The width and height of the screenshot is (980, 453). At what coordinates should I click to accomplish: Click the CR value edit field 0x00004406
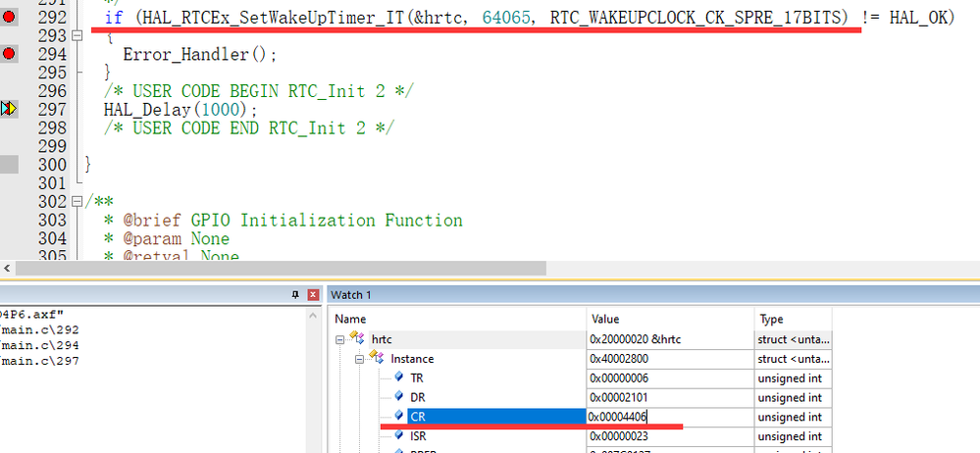click(669, 416)
